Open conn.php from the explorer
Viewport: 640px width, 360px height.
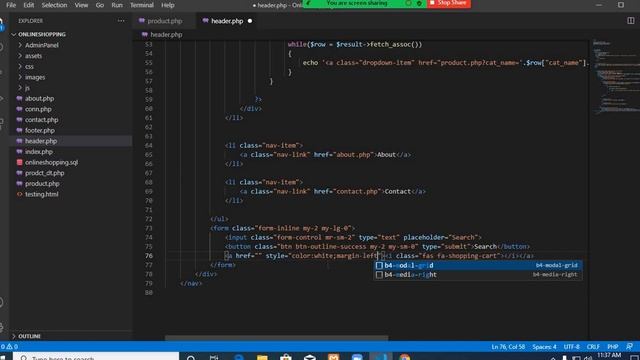click(x=38, y=109)
